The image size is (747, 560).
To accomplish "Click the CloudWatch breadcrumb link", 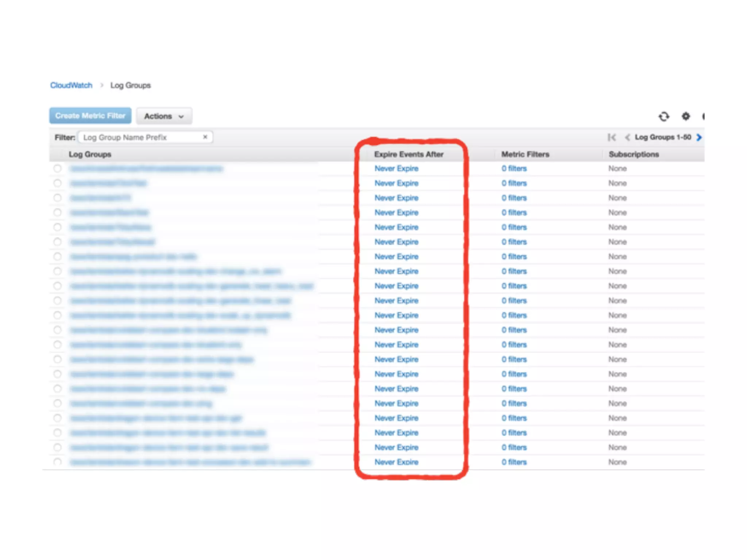I will (x=71, y=85).
